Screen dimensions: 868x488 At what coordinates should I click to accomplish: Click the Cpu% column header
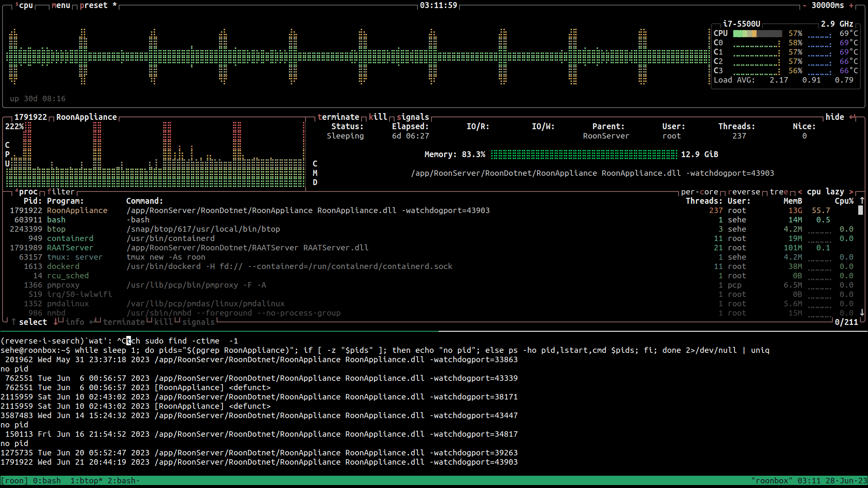pos(844,201)
